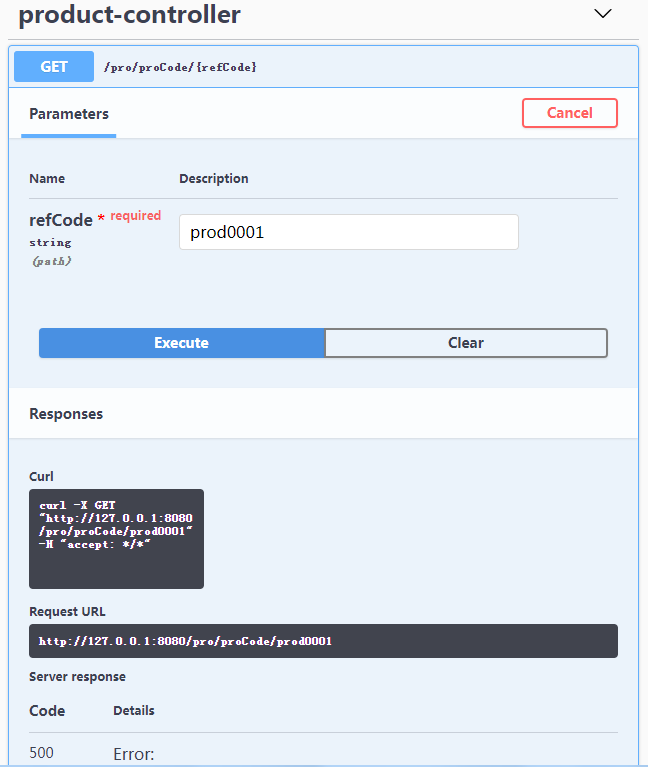Click the product-controller heading

130,15
